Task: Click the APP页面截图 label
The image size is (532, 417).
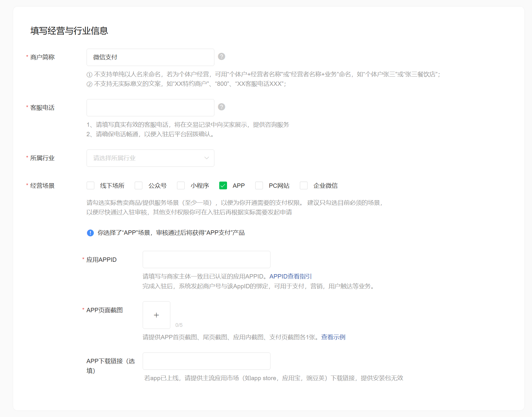Action: coord(104,310)
